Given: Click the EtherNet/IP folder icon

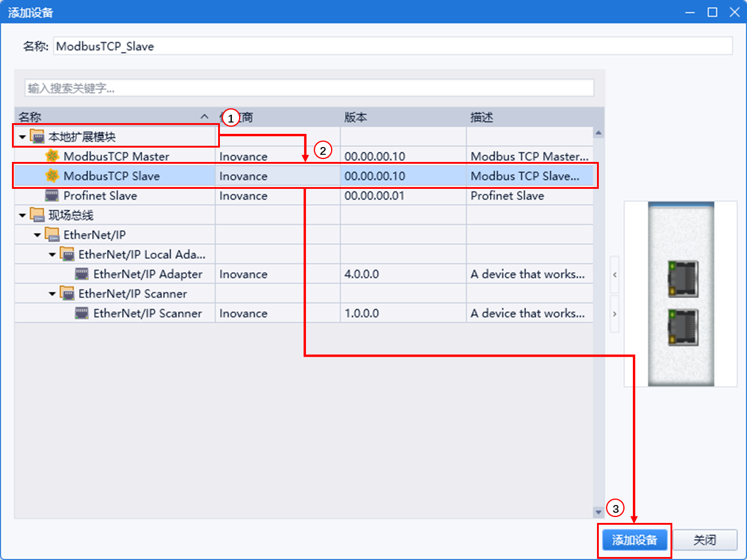Looking at the screenshot, I should pyautogui.click(x=53, y=235).
